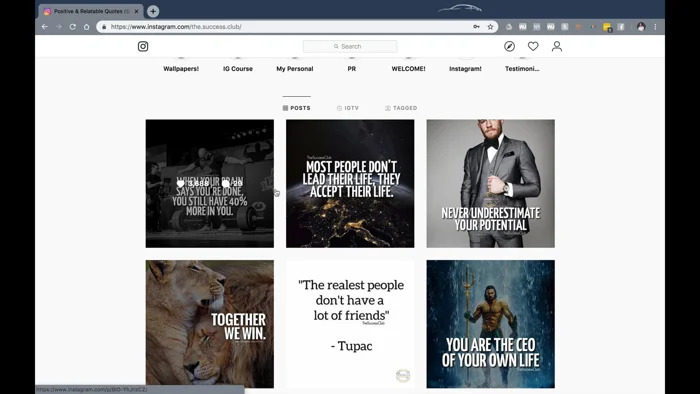The height and width of the screenshot is (394, 700).
Task: Open the Chrome three-dot menu
Action: 655,27
